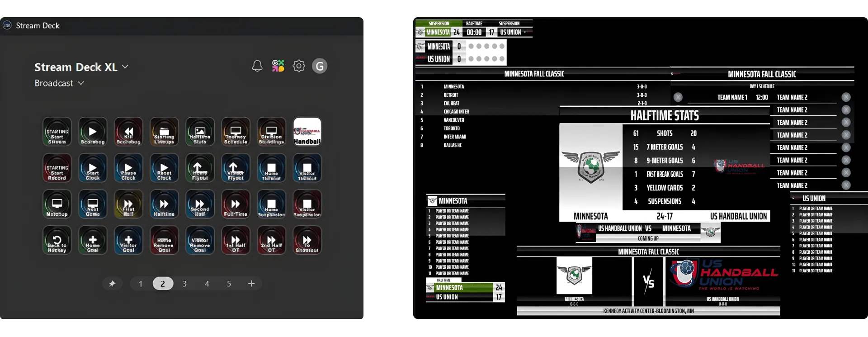Pin the current page with pin icon
Viewport: 868px width, 337px height.
[x=112, y=284]
